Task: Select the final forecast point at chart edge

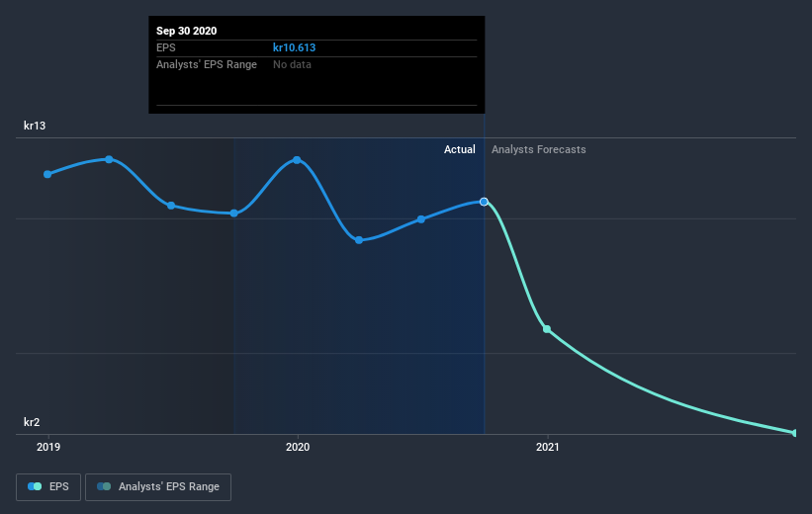Action: tap(795, 433)
